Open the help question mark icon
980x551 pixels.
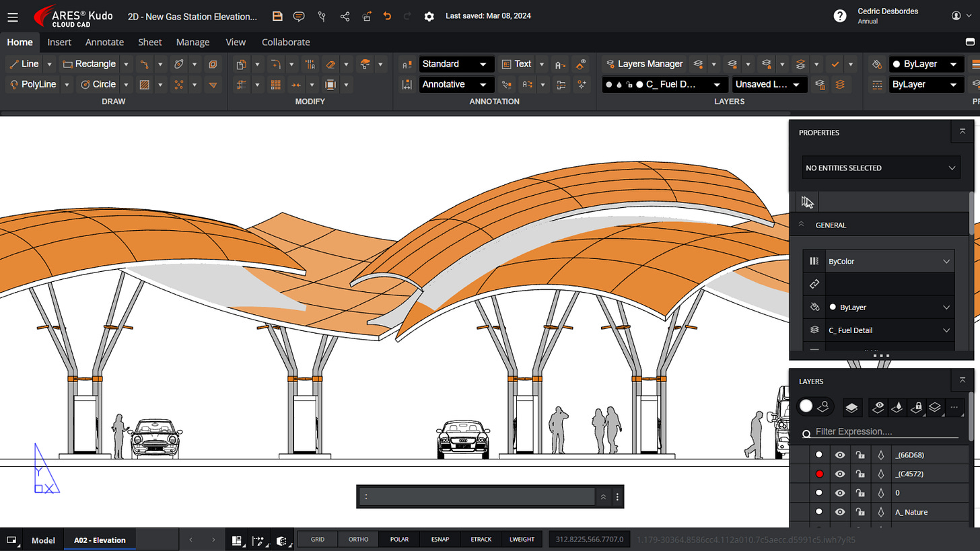pos(840,16)
